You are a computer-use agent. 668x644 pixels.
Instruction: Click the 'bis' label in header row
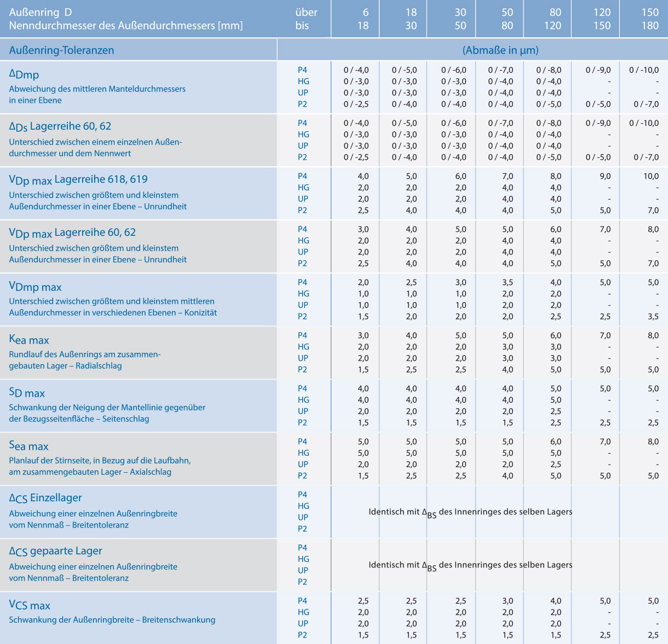[302, 26]
